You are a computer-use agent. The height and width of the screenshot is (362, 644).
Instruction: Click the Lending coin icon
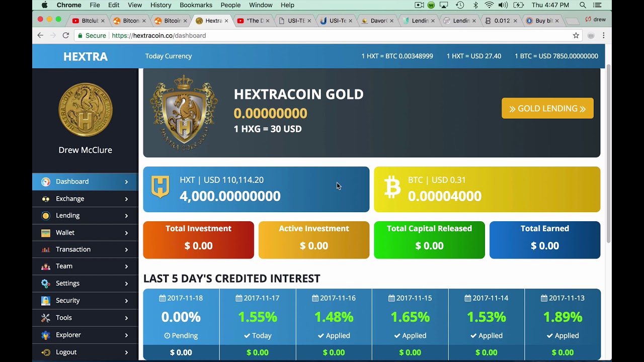[46, 216]
